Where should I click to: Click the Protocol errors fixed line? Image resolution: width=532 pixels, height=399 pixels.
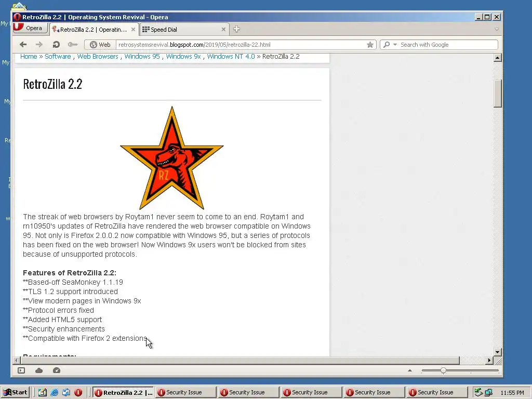58,310
